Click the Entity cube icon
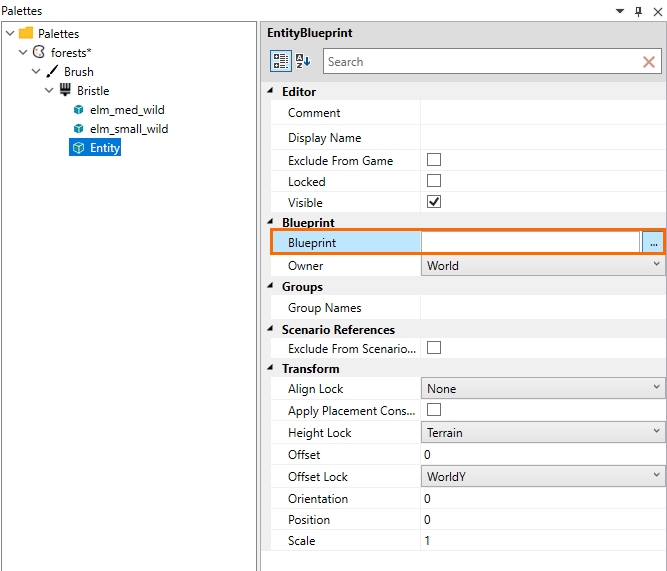 coord(78,148)
